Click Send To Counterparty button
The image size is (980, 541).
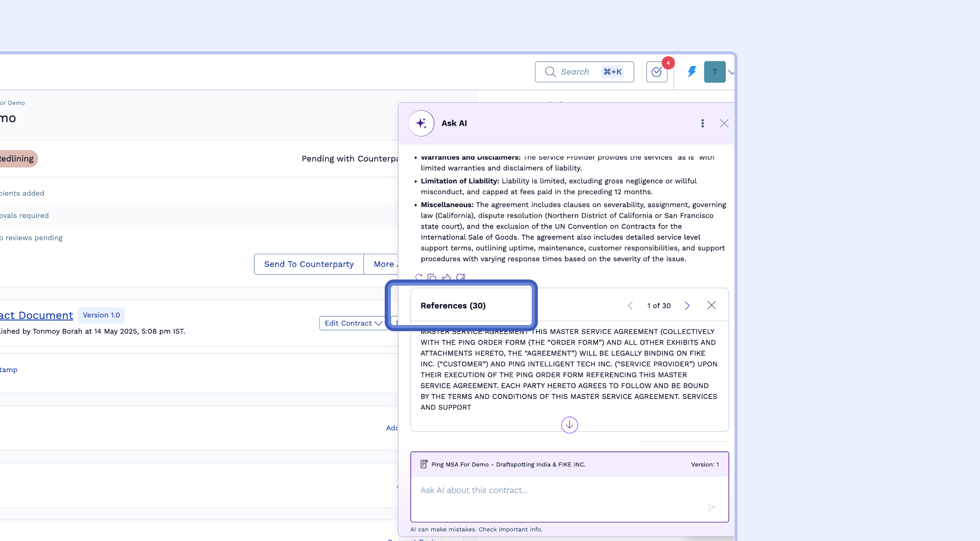tap(309, 264)
